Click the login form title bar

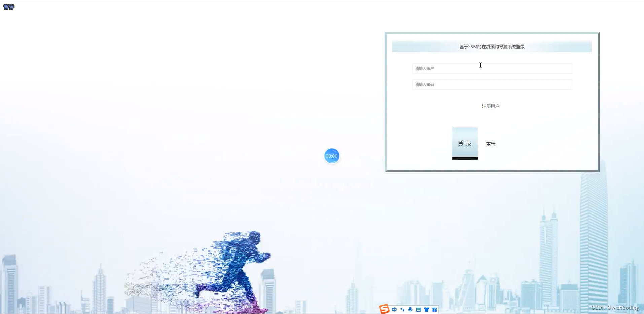click(x=492, y=46)
